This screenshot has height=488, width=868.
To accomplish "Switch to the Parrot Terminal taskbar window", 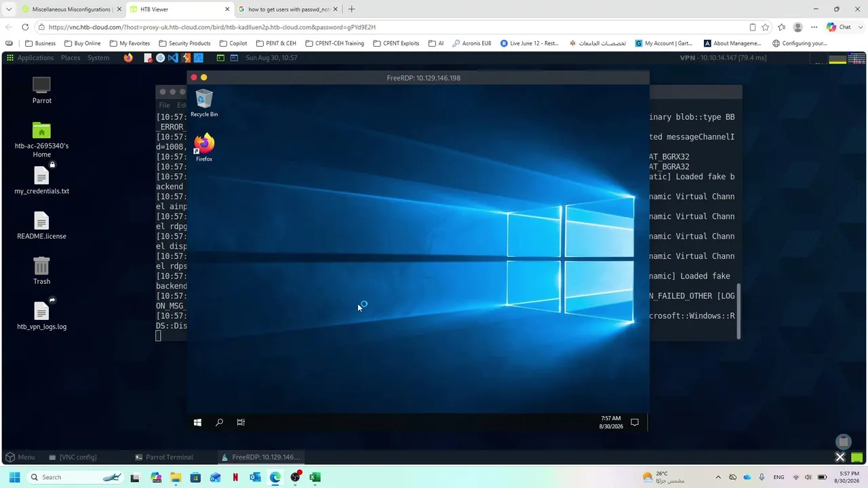I will 164,457.
